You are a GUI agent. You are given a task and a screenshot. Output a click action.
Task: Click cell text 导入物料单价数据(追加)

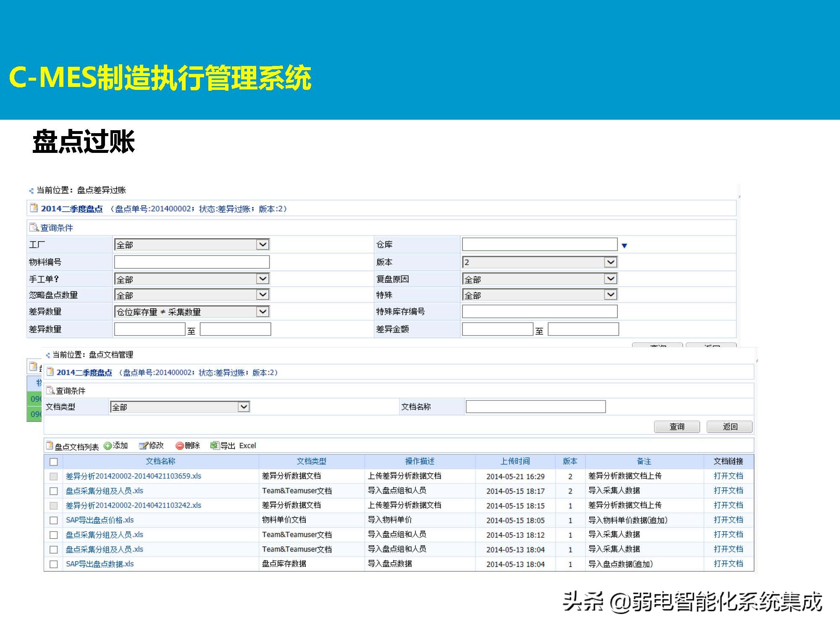pos(628,520)
